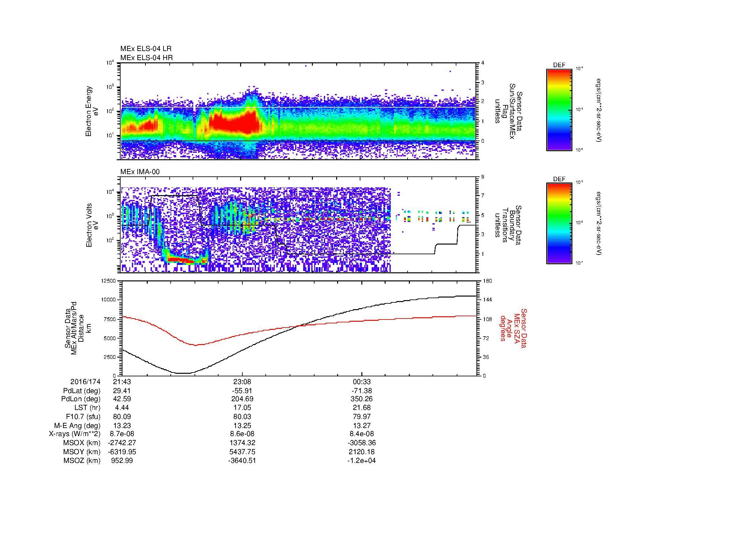Click the 21:43 time tick label

coord(122,382)
